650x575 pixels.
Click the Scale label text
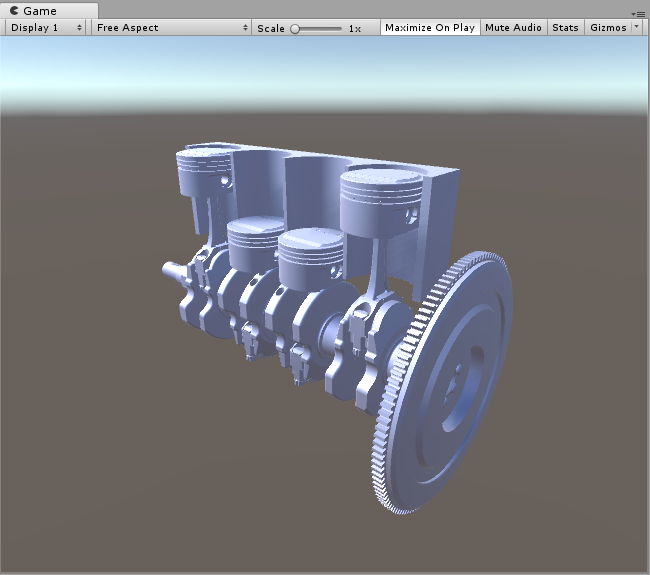coord(270,28)
